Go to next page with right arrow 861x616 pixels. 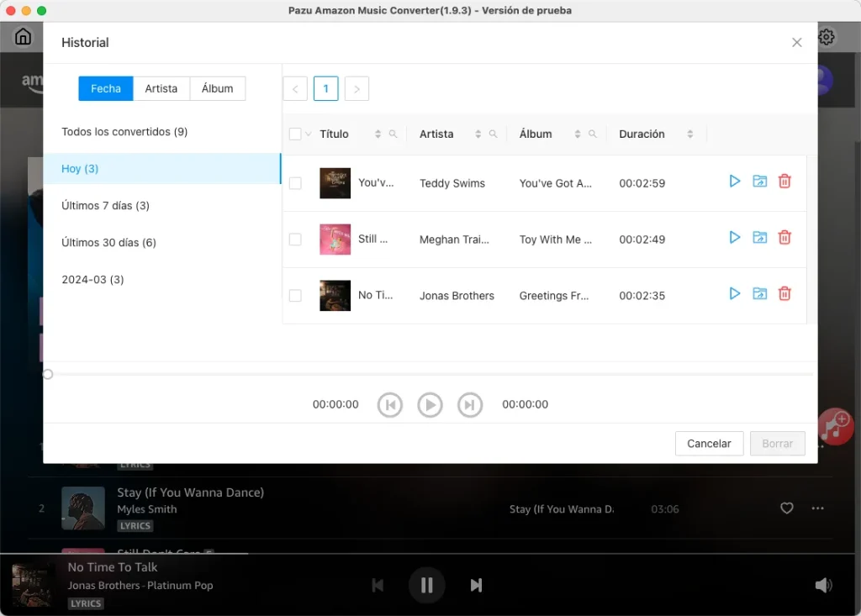click(x=356, y=88)
